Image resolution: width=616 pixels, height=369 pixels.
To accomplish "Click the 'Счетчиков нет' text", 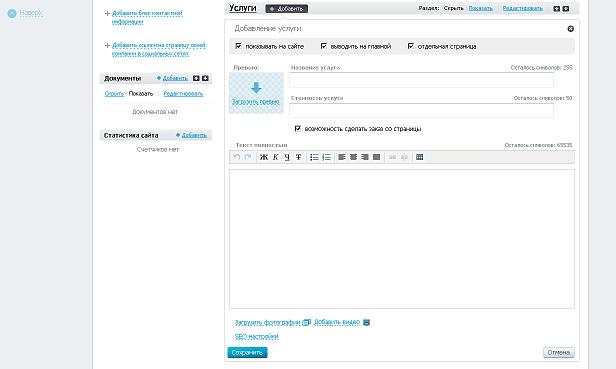I will (158, 149).
